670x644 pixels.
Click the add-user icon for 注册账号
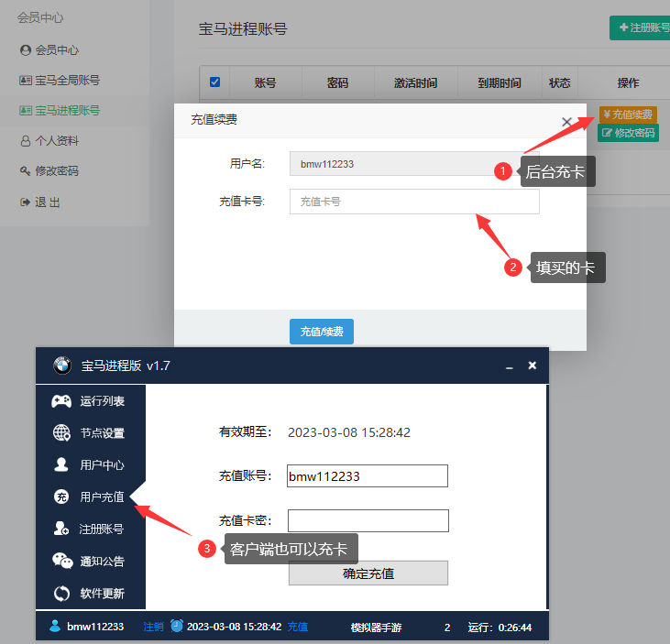(x=61, y=529)
